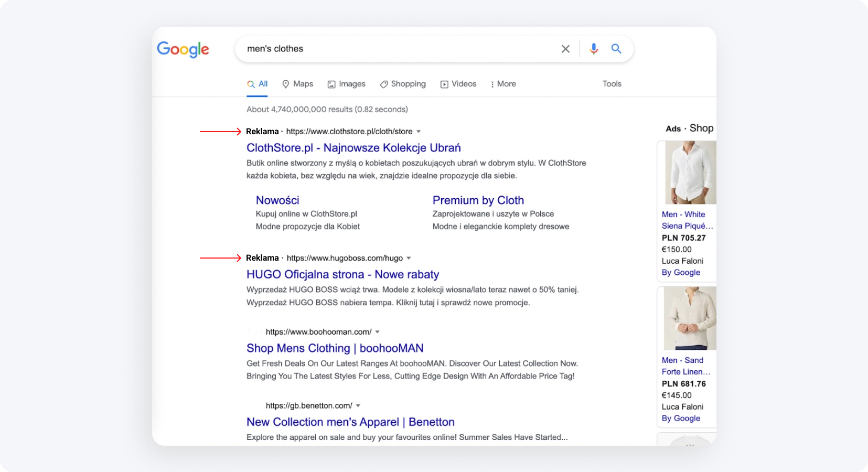Expand the dropdown arrow next to clothstore.pl URL

click(419, 132)
